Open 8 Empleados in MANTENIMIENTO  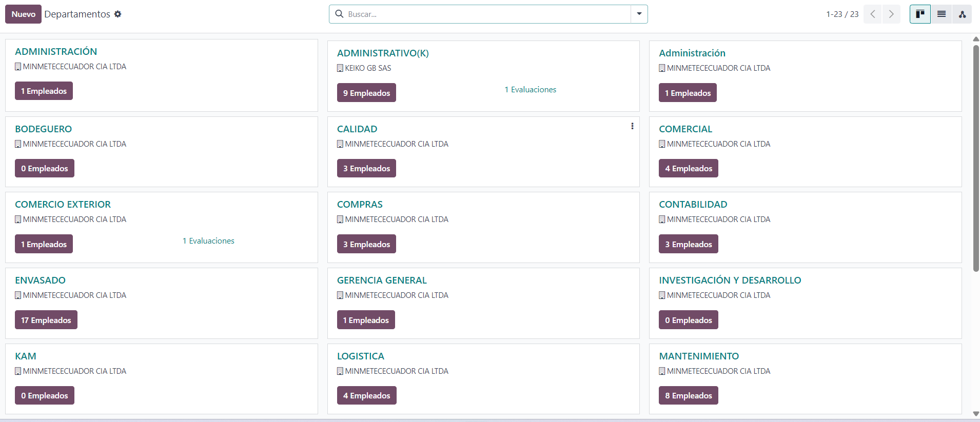coord(688,395)
